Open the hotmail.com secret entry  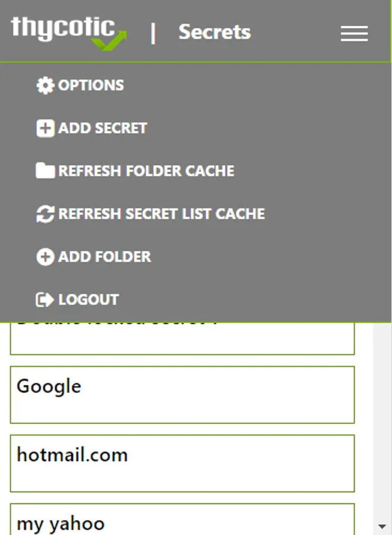(x=182, y=463)
